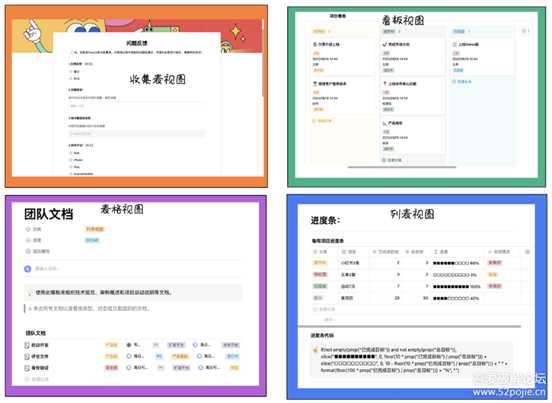Click the yellow status tag in first progress row

click(x=320, y=263)
